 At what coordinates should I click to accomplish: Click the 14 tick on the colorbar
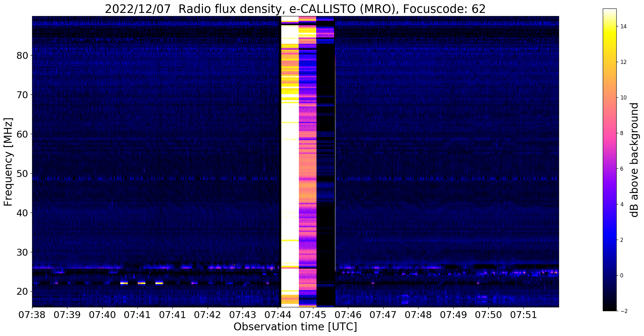[623, 27]
